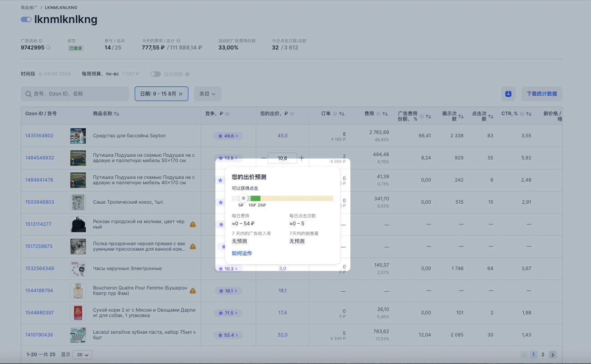
Task: Open product link 1484548932
Action: [40, 158]
